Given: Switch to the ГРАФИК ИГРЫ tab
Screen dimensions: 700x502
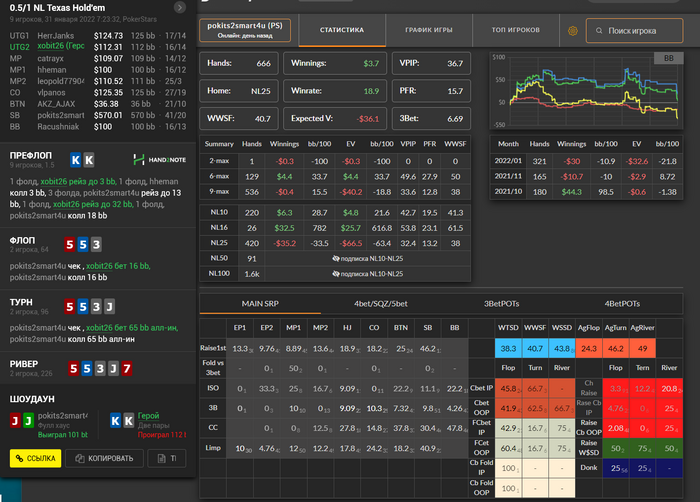Looking at the screenshot, I should [x=429, y=30].
